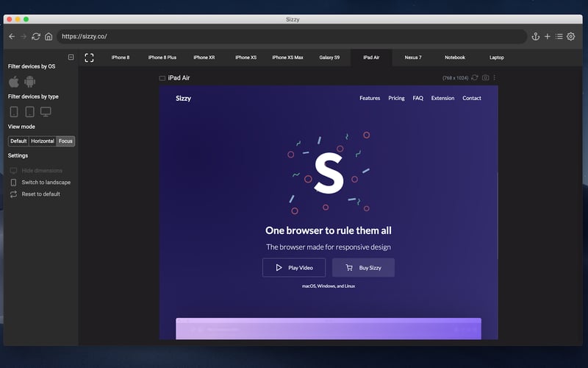
Task: Click Reset to default setting
Action: coord(35,194)
